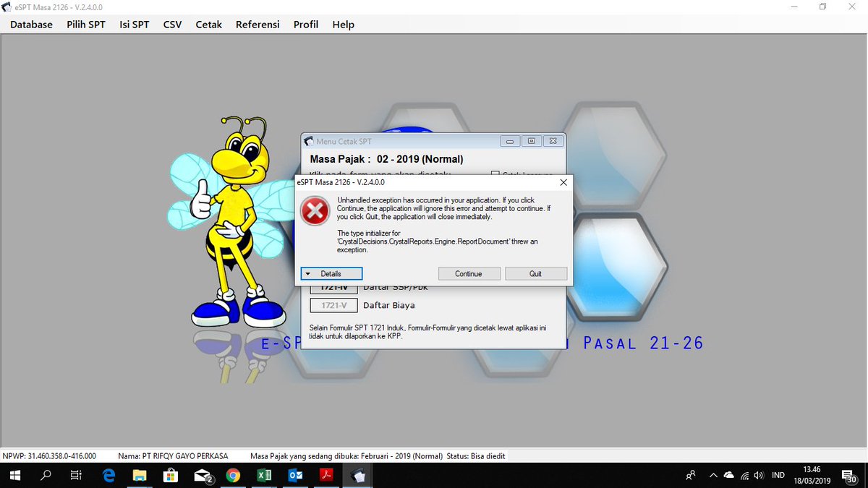The width and height of the screenshot is (868, 488).
Task: Open Microsoft Edge from the taskbar
Action: [109, 476]
